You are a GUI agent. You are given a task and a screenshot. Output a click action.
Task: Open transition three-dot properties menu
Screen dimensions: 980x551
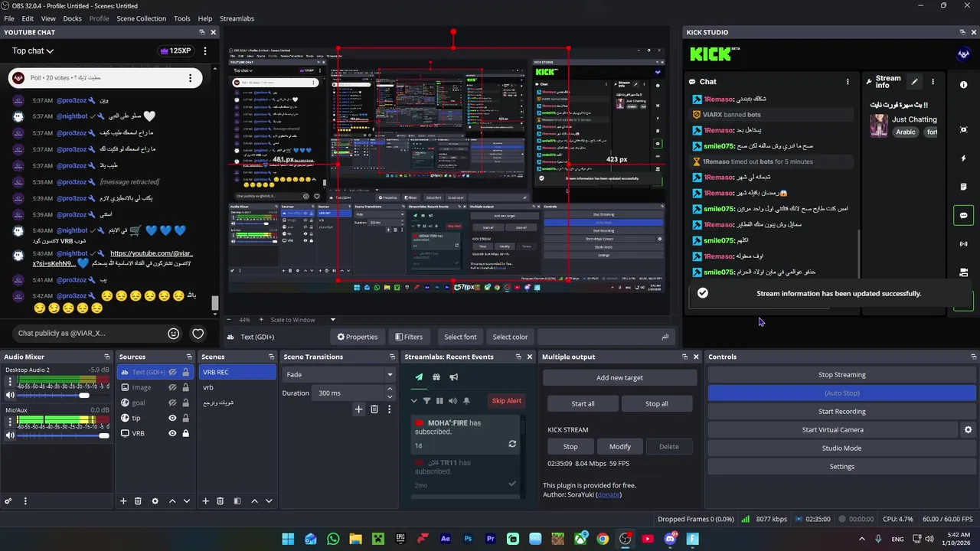(x=389, y=409)
